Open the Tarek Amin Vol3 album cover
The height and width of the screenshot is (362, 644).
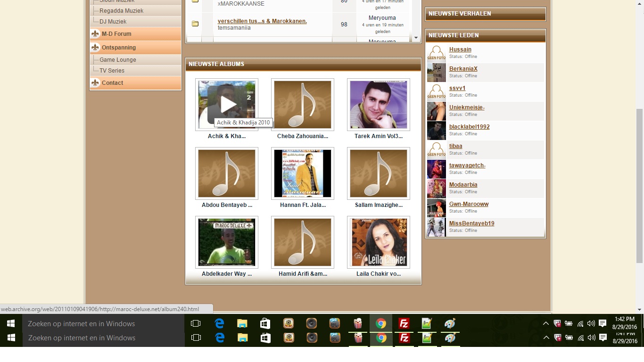pos(379,105)
